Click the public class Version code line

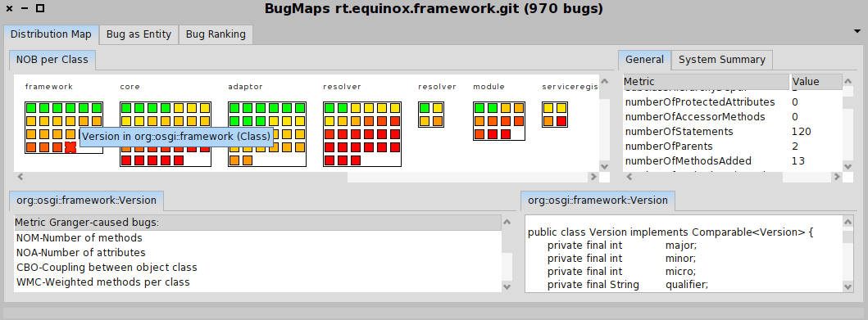670,232
